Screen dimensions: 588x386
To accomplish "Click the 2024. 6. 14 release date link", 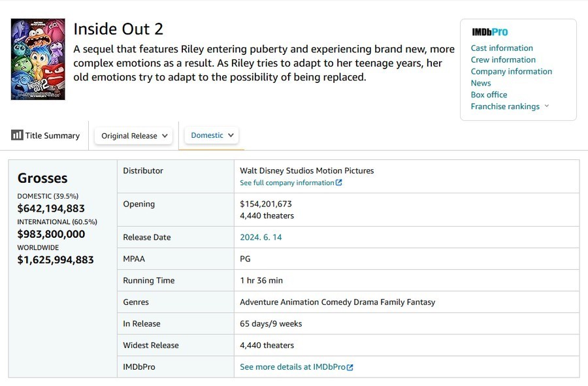I will click(x=261, y=237).
